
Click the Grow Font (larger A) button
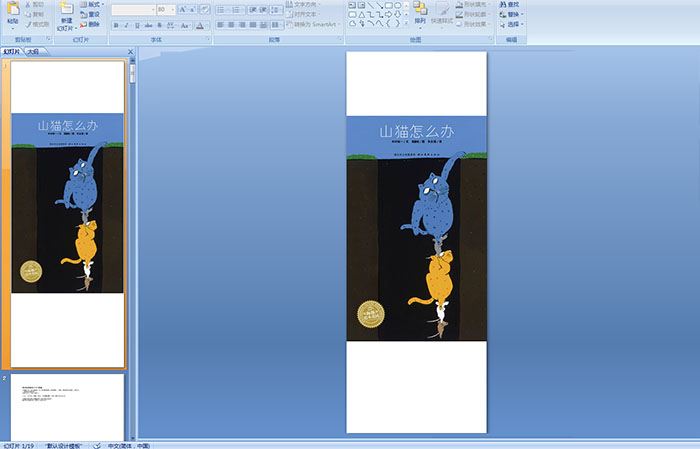pyautogui.click(x=183, y=9)
